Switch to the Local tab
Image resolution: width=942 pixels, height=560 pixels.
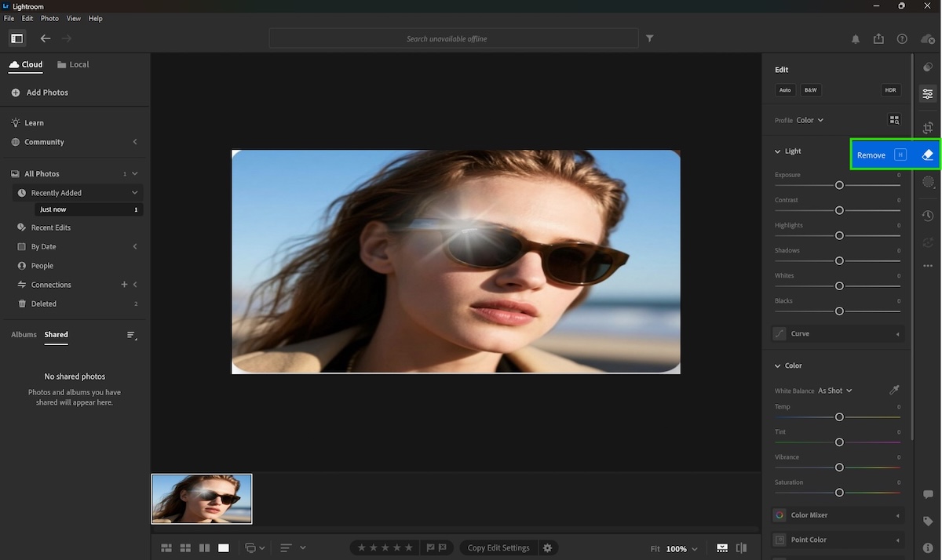point(73,64)
